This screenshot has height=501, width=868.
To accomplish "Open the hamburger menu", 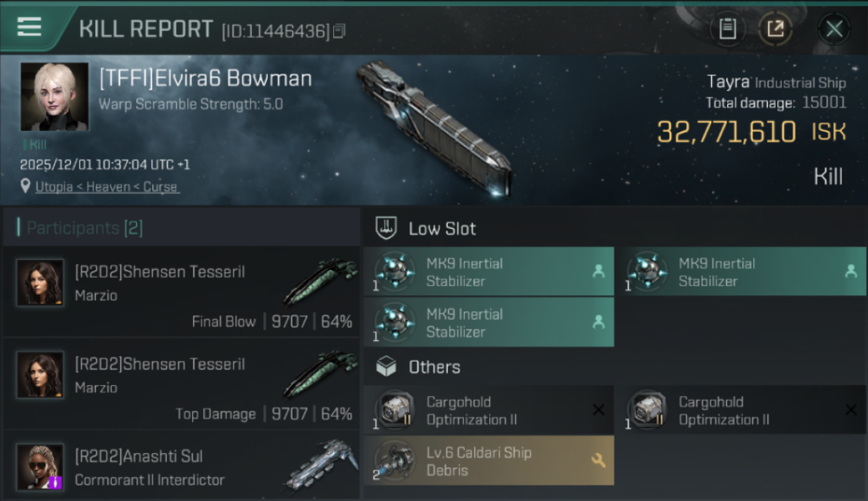I will pos(29,27).
